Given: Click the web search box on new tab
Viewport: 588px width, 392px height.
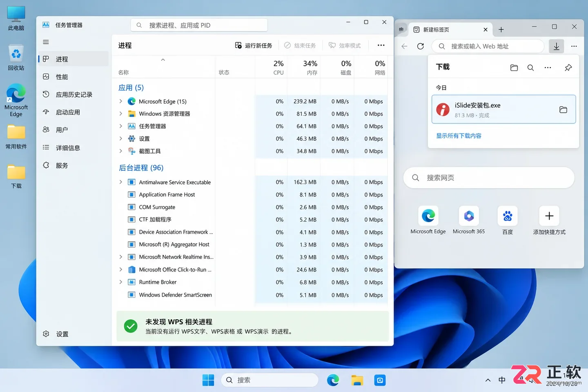Looking at the screenshot, I should click(489, 178).
